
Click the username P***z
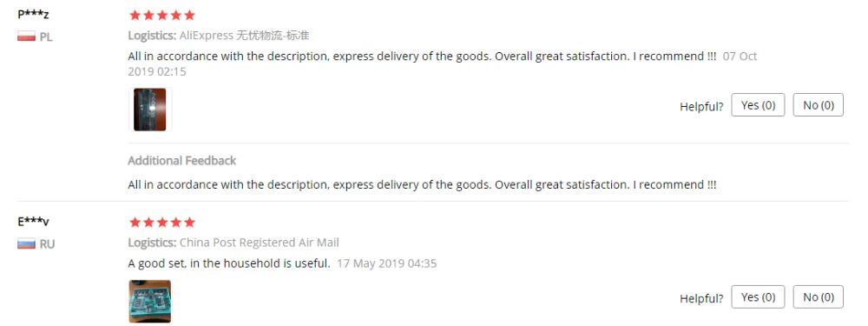coord(33,15)
